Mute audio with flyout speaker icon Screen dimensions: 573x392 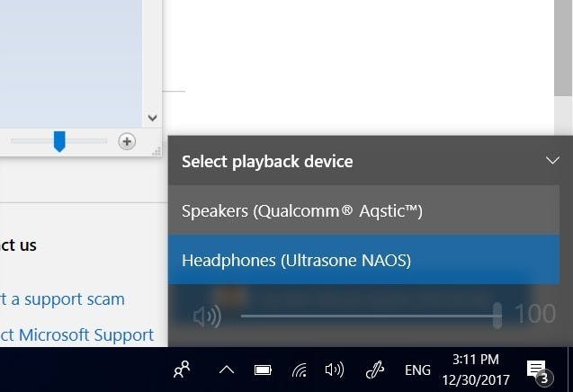207,316
